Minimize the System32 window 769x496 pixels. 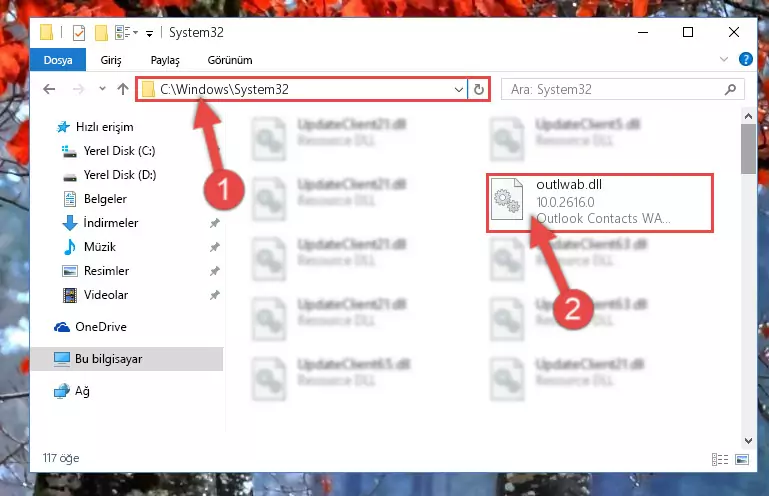click(643, 32)
